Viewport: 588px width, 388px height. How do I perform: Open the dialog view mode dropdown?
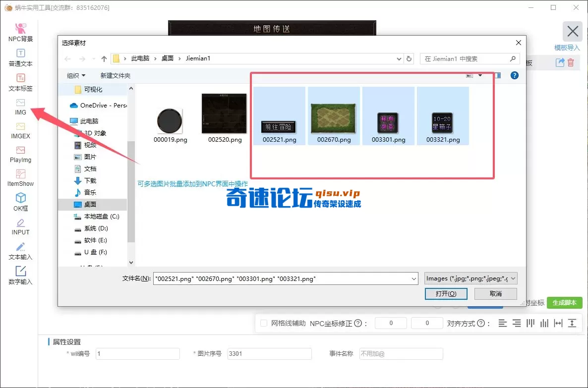479,75
